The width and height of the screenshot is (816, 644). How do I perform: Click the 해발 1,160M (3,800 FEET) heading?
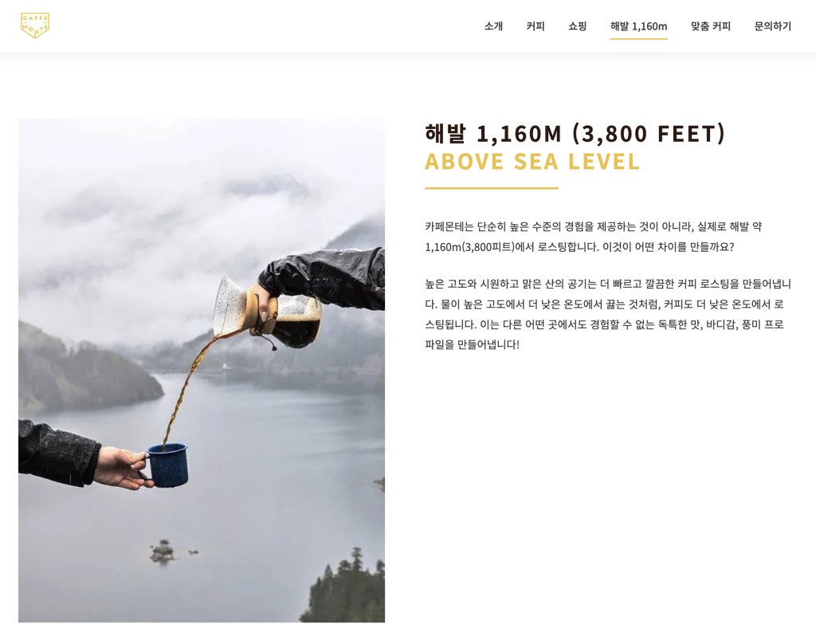click(x=575, y=133)
